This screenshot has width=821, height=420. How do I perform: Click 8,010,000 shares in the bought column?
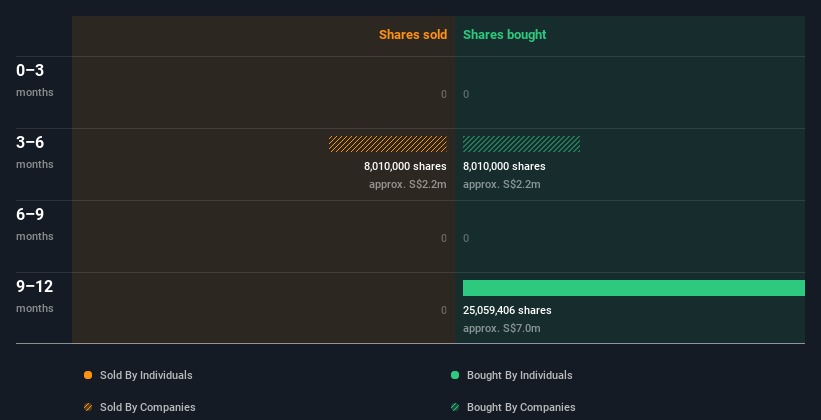click(504, 166)
